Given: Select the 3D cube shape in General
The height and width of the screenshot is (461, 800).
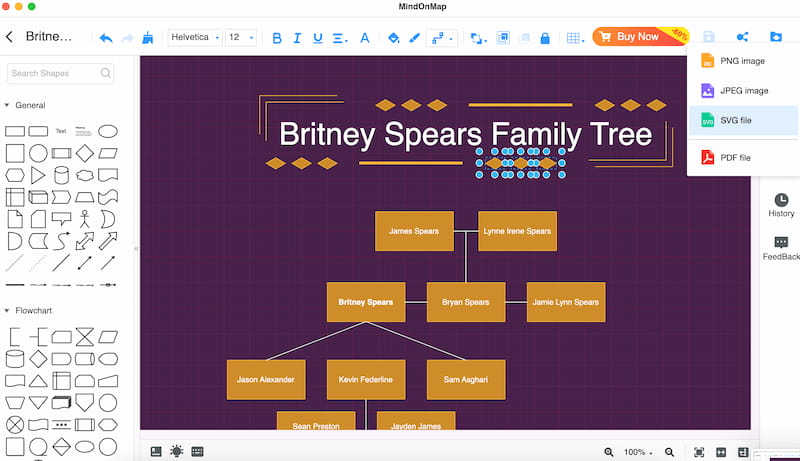Looking at the screenshot, I should tap(38, 197).
